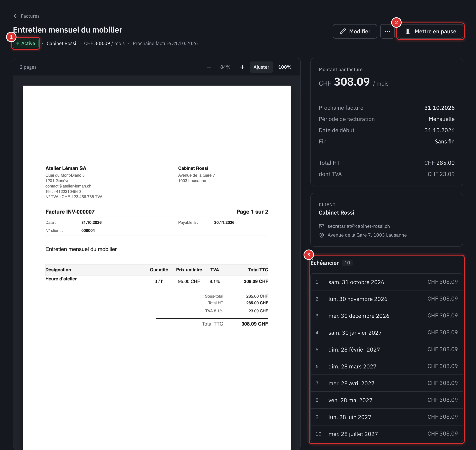Screen dimensions: 476x450
Task: Click the pause icon on Mettre en pause
Action: (408, 31)
